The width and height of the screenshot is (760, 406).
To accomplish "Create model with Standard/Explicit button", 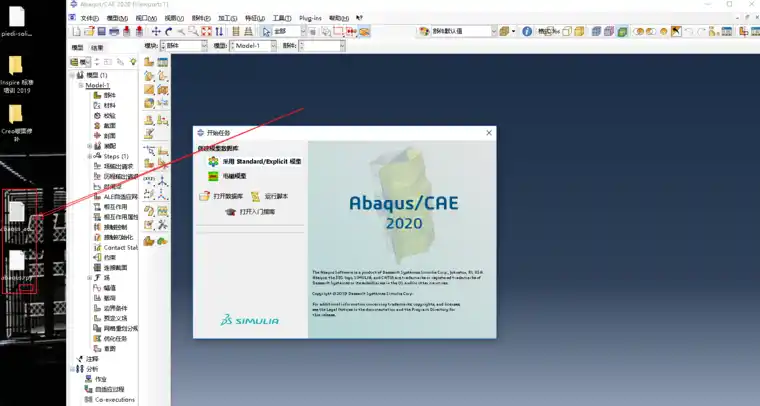I will pyautogui.click(x=254, y=161).
